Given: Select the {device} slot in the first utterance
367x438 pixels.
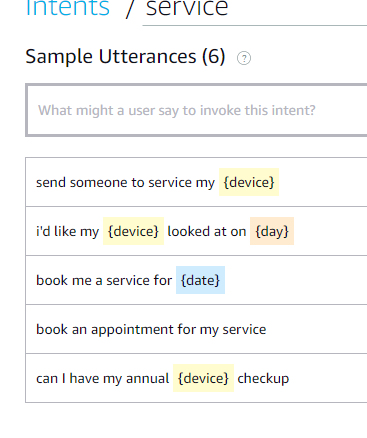Looking at the screenshot, I should tap(249, 182).
